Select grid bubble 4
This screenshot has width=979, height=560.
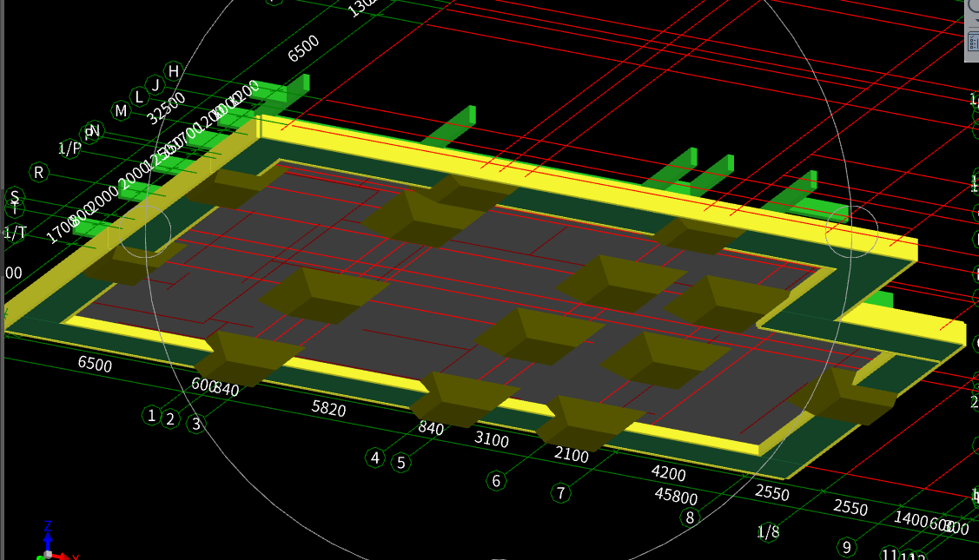coord(374,458)
